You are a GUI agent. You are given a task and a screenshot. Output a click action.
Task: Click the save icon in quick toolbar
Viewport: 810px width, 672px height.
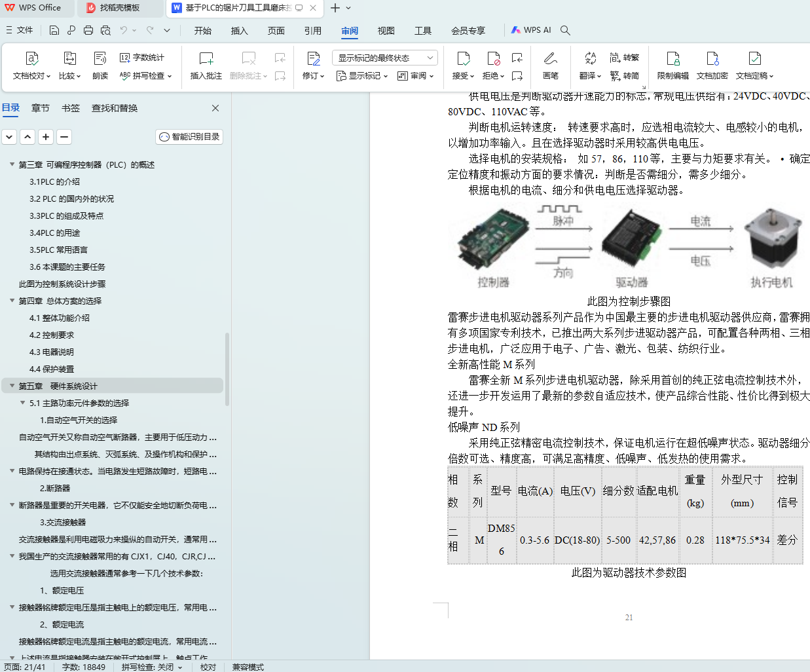point(54,30)
